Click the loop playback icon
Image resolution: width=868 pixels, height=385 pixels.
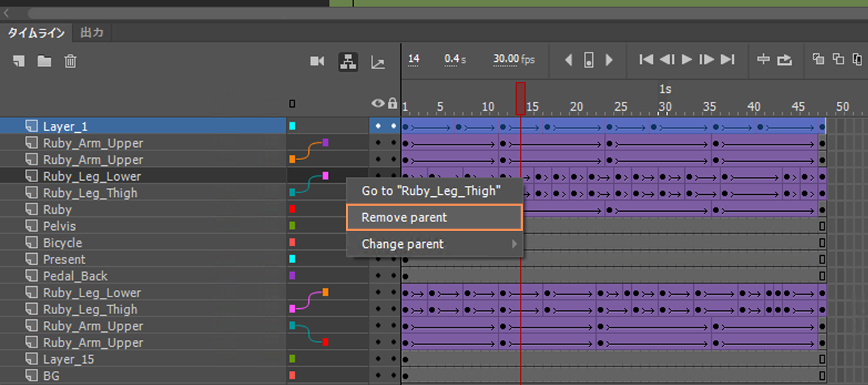[x=785, y=60]
